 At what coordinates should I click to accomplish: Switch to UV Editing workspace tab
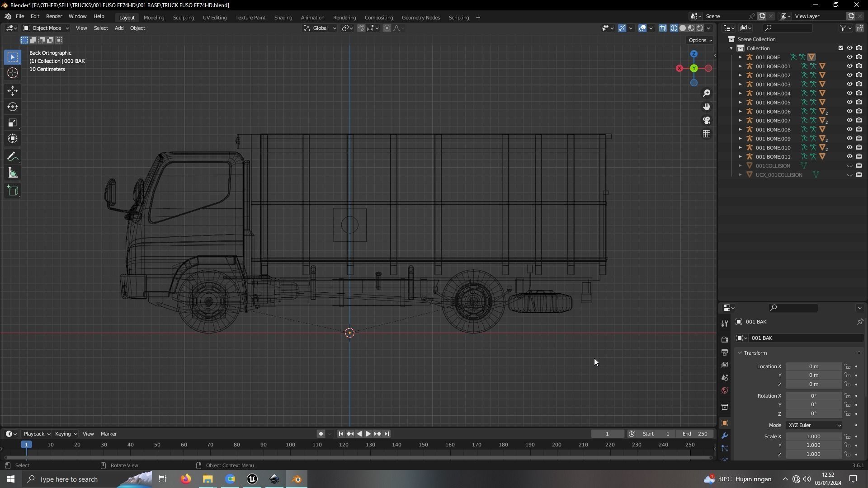pyautogui.click(x=215, y=18)
